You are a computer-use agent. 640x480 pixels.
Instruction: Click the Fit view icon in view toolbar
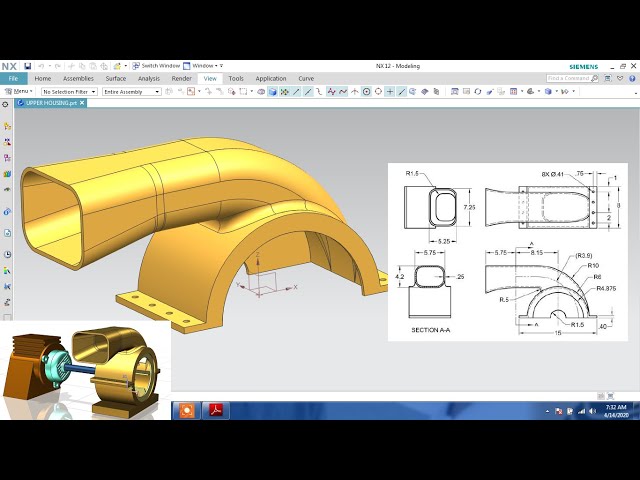click(454, 92)
